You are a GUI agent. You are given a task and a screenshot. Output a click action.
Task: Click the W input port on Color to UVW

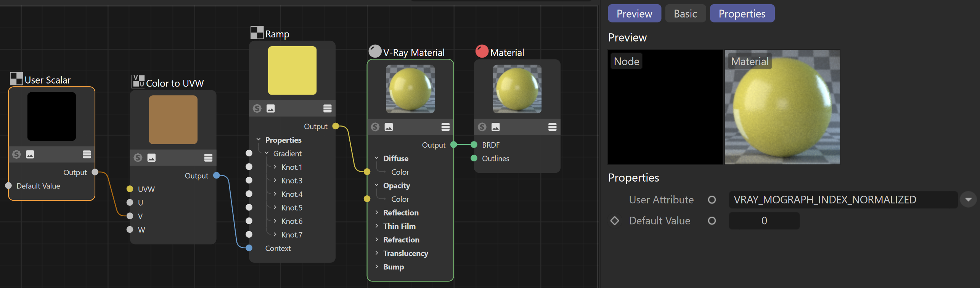[130, 230]
